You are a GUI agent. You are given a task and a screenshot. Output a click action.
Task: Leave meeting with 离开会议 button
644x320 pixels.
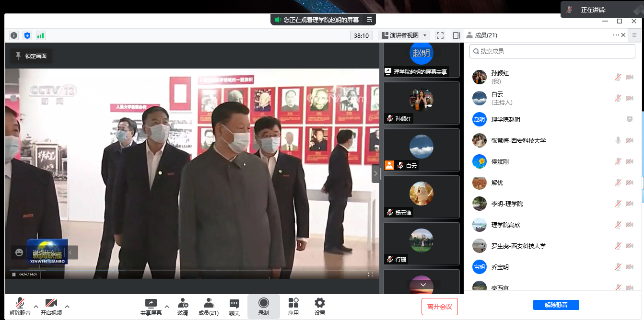pyautogui.click(x=440, y=307)
